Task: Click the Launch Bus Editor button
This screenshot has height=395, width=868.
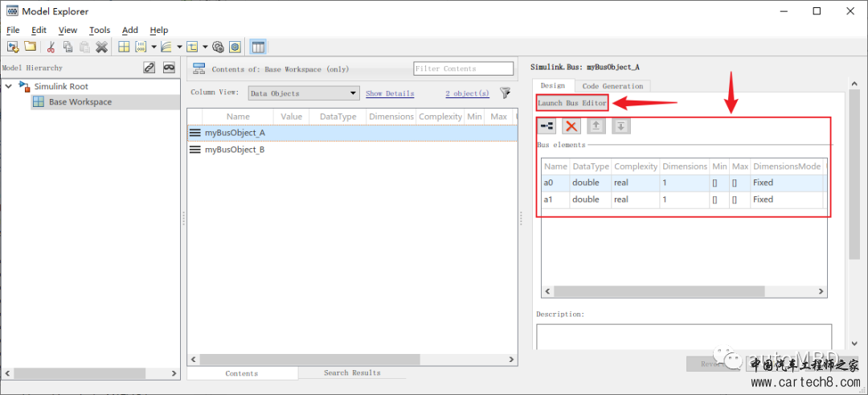Action: [572, 103]
